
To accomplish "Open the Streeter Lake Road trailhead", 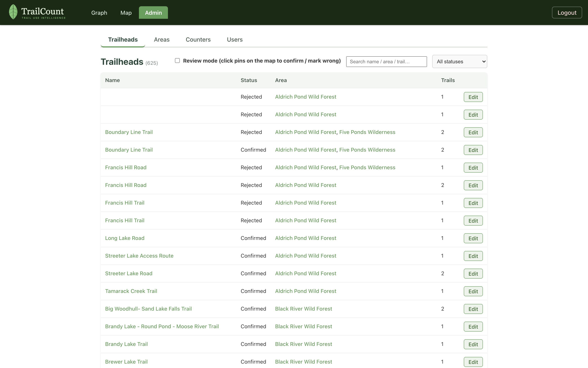I will [129, 274].
